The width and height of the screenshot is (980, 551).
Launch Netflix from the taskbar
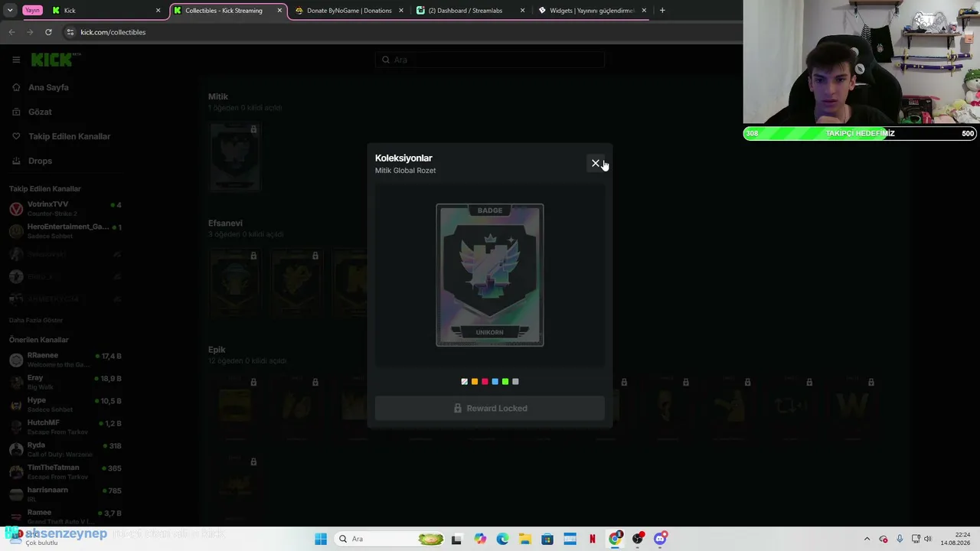click(593, 539)
